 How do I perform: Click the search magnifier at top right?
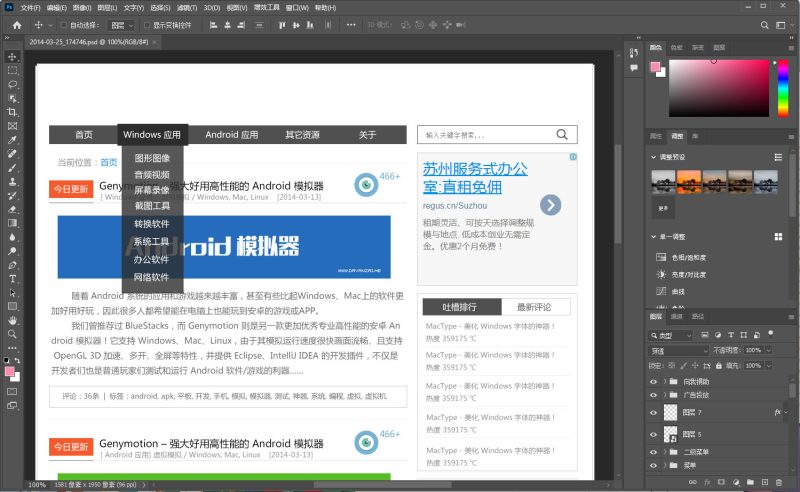[764, 25]
